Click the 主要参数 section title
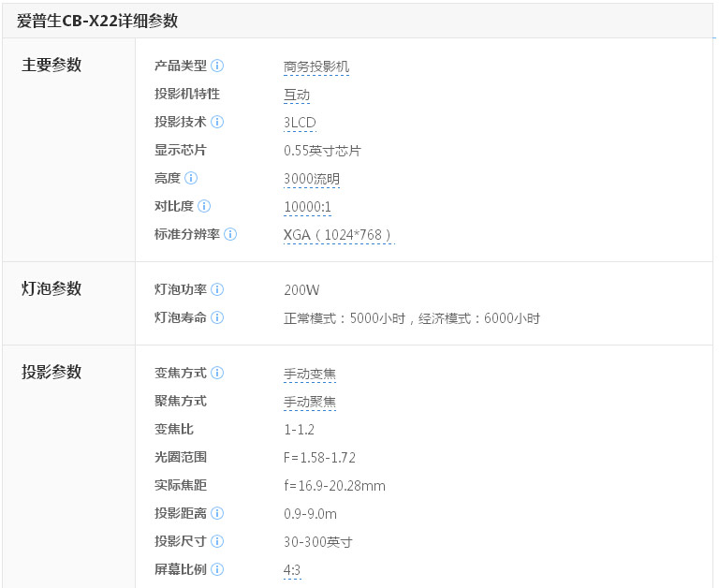This screenshot has height=588, width=719. click(51, 65)
